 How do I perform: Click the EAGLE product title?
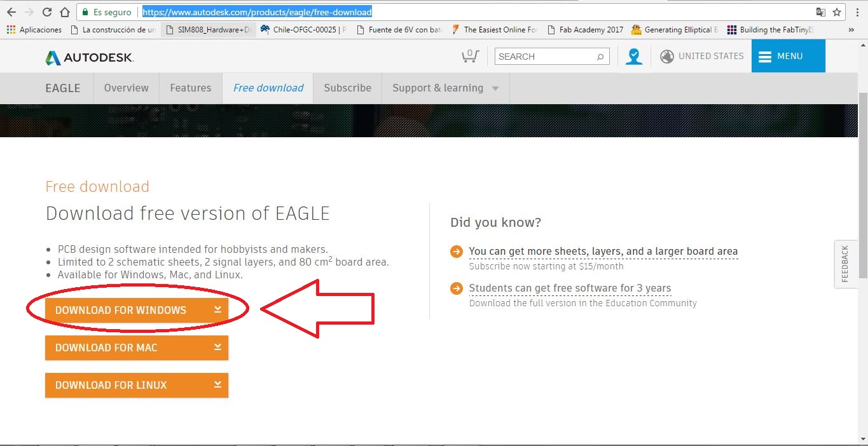pos(63,88)
